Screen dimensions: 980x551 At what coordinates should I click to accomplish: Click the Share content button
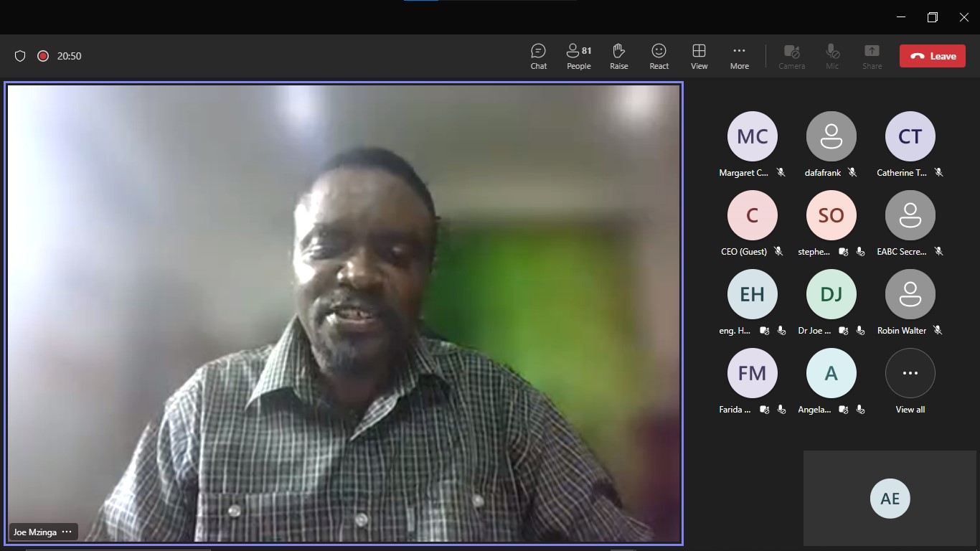(872, 56)
